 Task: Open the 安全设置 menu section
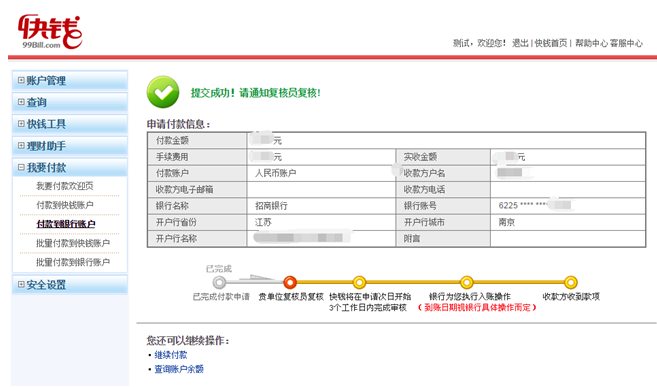pos(70,284)
